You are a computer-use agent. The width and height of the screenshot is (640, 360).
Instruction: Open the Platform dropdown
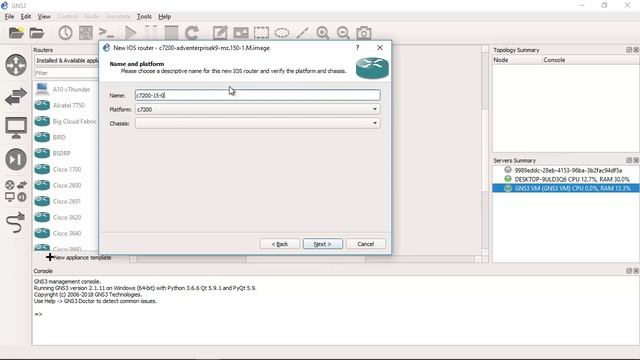pyautogui.click(x=258, y=109)
